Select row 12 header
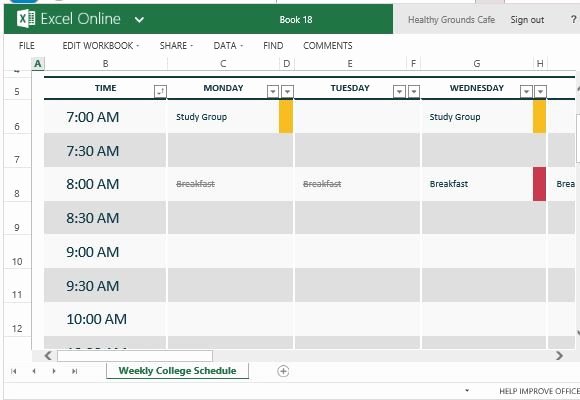The width and height of the screenshot is (580, 400). tap(17, 320)
